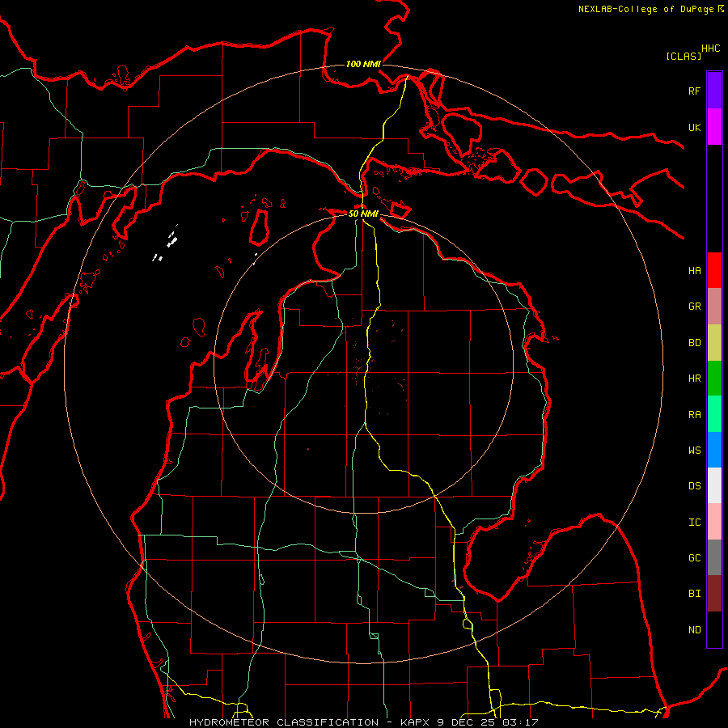Click the 100 NMI range ring label
The width and height of the screenshot is (728, 728).
[x=363, y=64]
